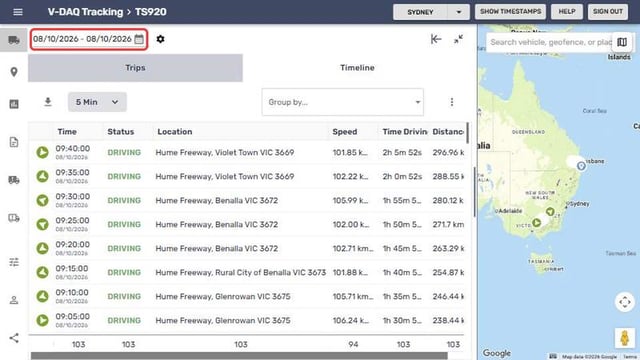
Task: Select the 246.44 distance cell
Action: click(x=448, y=296)
